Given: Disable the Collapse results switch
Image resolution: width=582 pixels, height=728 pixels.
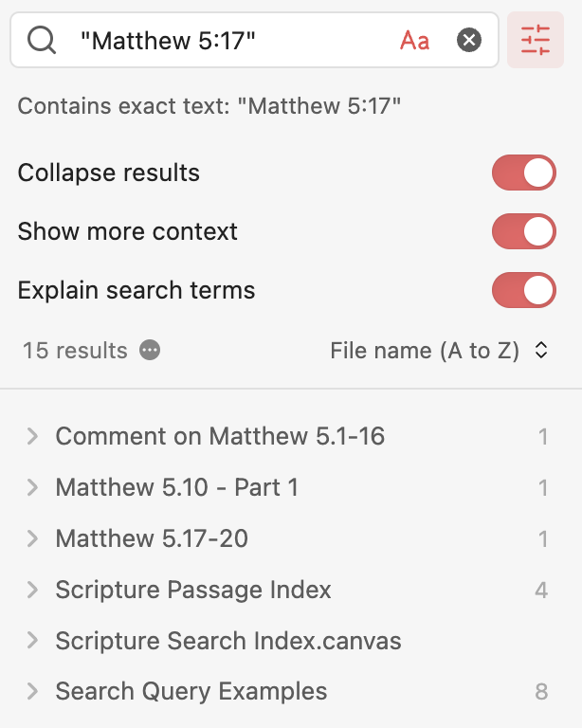Looking at the screenshot, I should [x=523, y=173].
